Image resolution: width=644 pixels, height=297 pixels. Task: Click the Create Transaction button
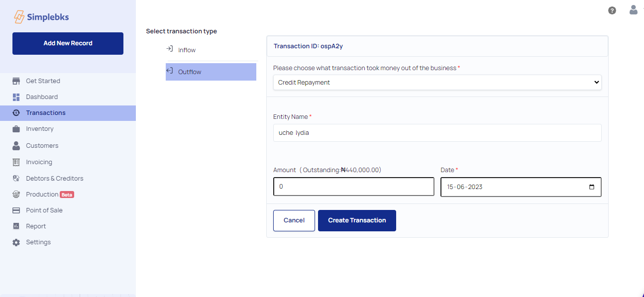[x=357, y=220]
